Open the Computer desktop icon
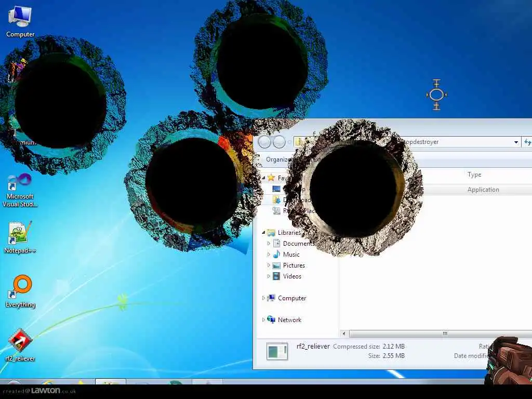 [20, 21]
